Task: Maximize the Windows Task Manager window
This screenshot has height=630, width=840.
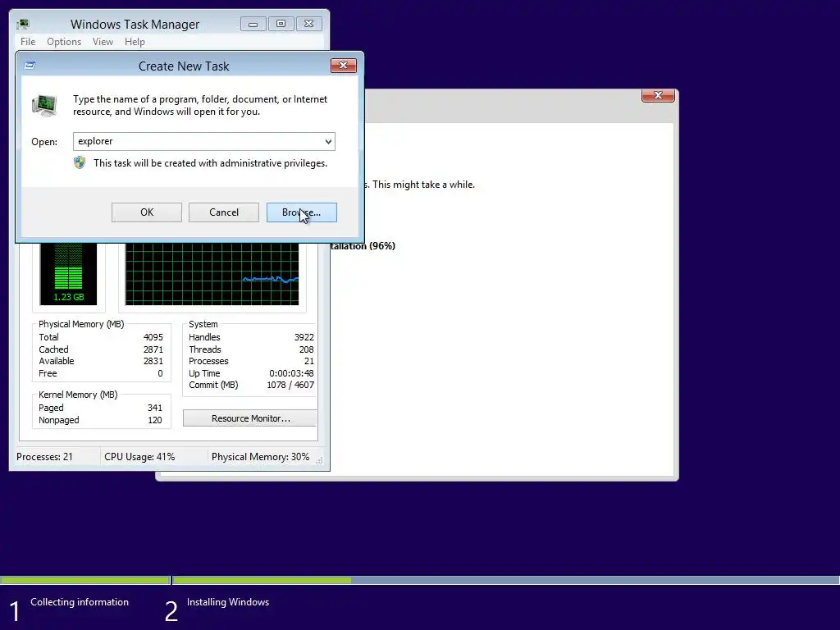Action: (x=281, y=24)
